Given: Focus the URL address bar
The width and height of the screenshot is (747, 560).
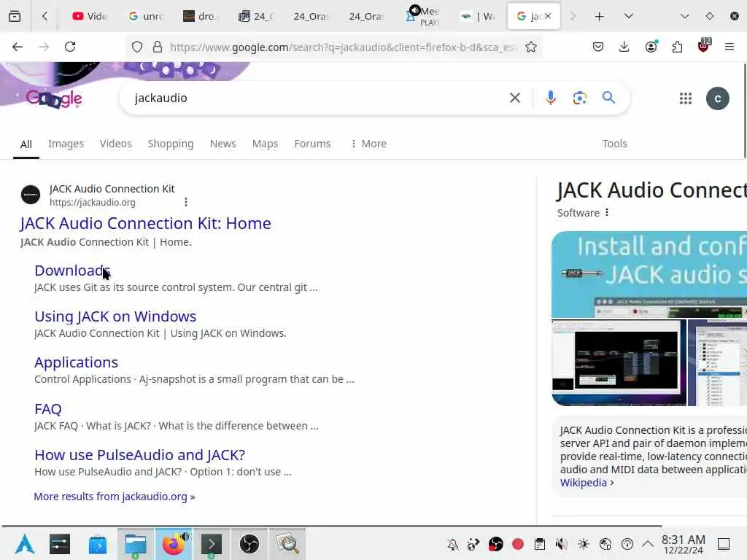Looking at the screenshot, I should pyautogui.click(x=343, y=47).
